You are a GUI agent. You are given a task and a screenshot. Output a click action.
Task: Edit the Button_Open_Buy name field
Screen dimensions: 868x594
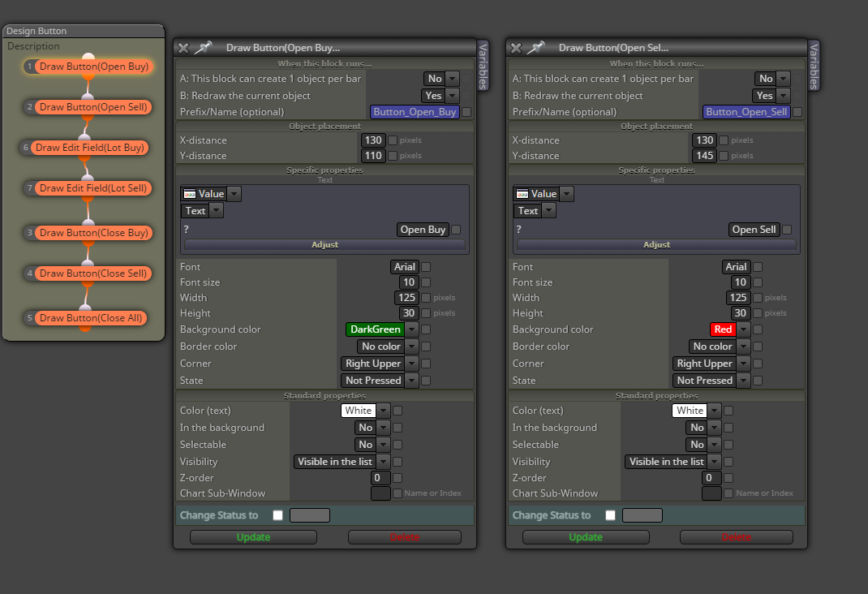point(415,112)
